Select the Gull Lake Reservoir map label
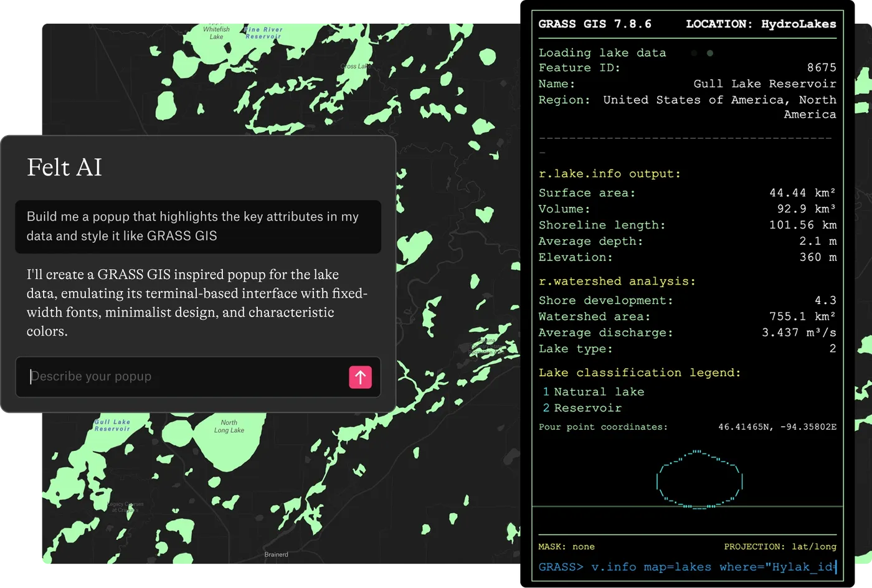This screenshot has width=872, height=588. (x=113, y=425)
